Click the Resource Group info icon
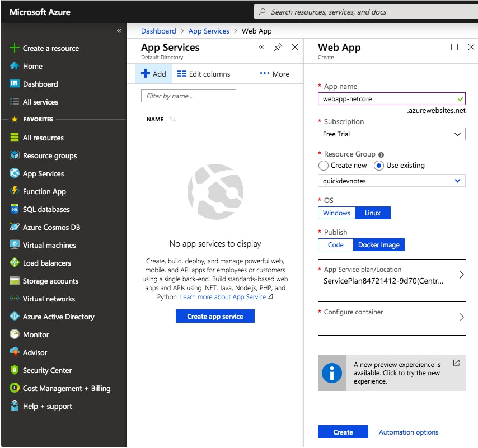Viewport: 478px width, 448px height. coord(381,155)
